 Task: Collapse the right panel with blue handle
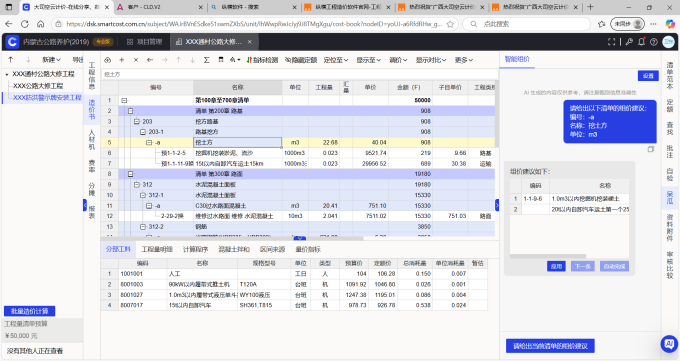(497, 205)
